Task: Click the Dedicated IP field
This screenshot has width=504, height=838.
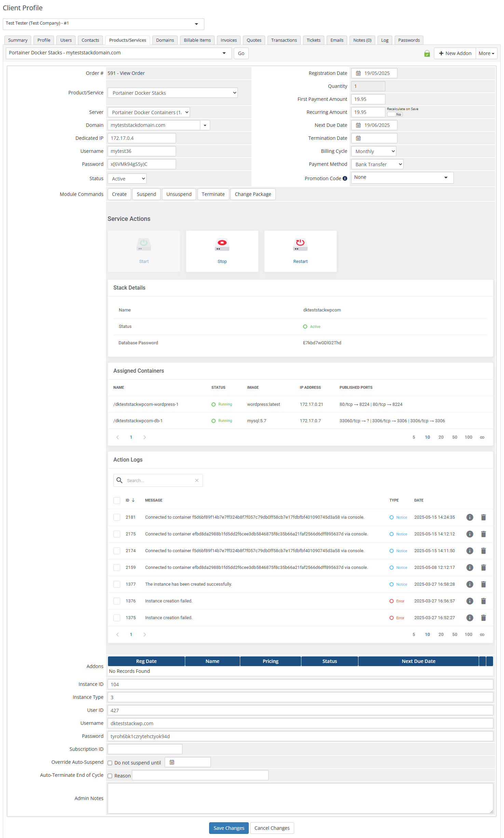Action: tap(142, 138)
